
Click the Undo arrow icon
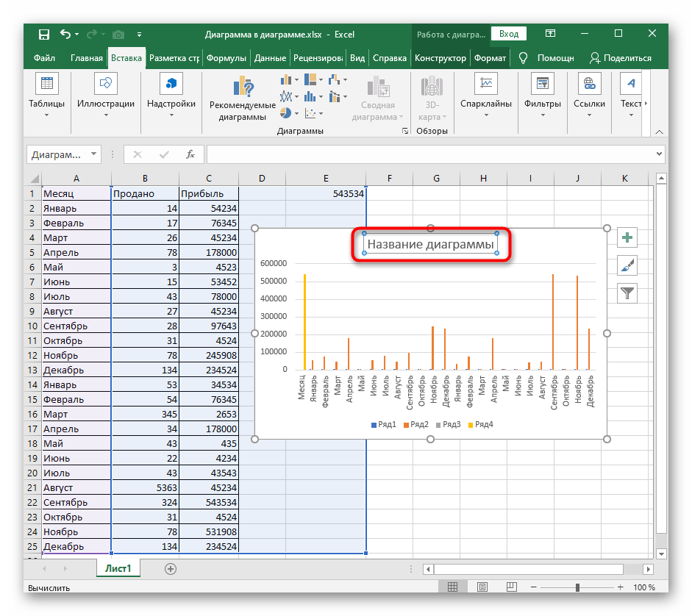[65, 34]
